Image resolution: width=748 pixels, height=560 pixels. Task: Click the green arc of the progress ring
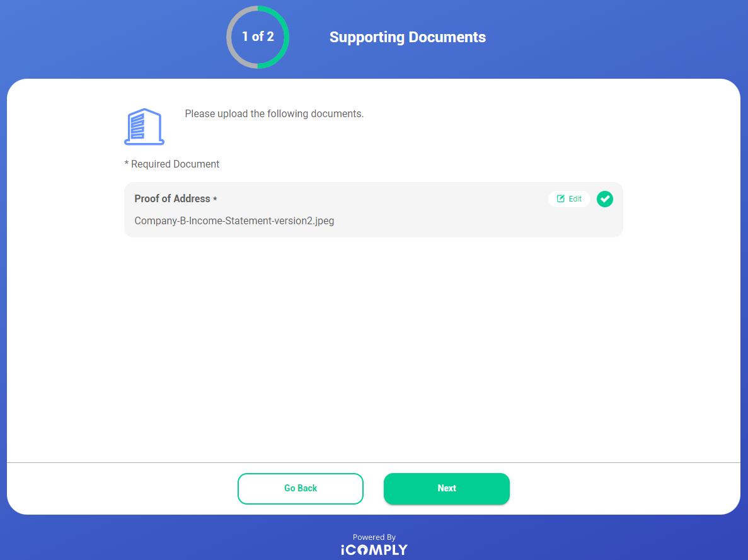tap(285, 37)
